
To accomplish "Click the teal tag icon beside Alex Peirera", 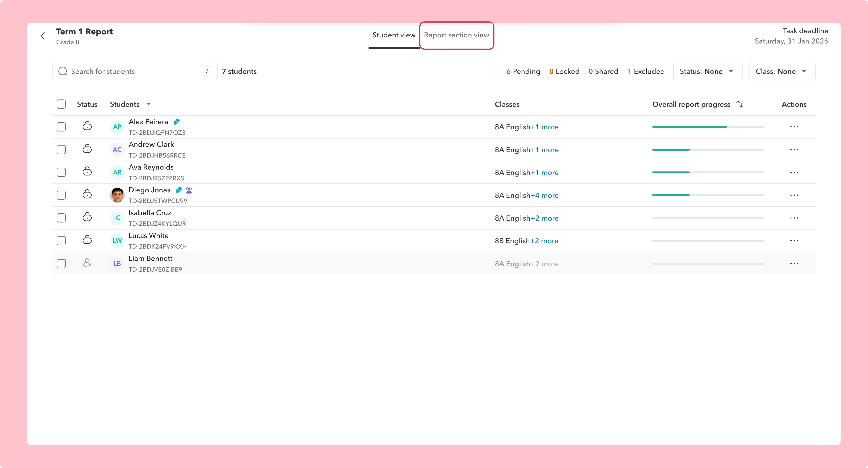I will coord(177,122).
